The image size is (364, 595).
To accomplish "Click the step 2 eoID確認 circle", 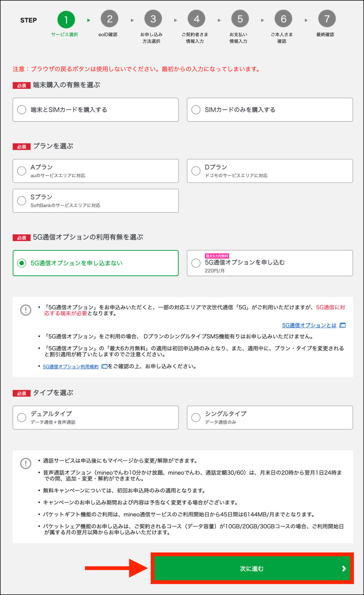I will tap(109, 19).
